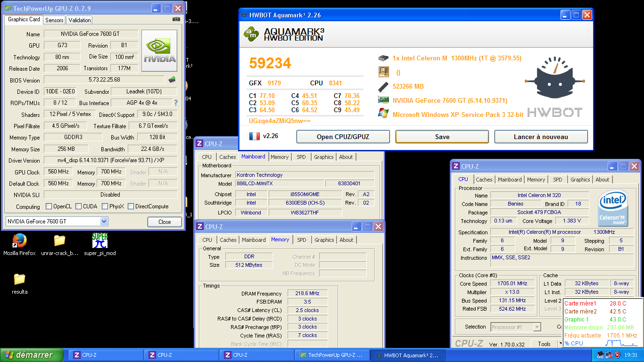This screenshot has height=362, width=644.
Task: Click the Lancer à nouveau button
Action: pyautogui.click(x=541, y=137)
